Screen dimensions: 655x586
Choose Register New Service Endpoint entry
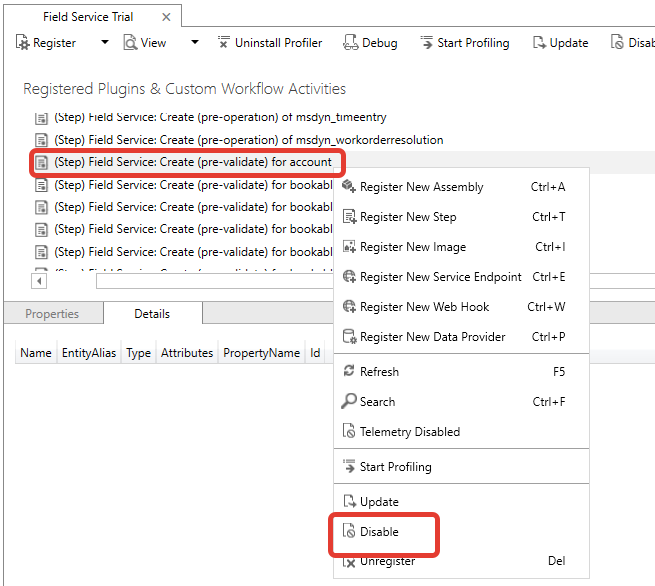[461, 277]
